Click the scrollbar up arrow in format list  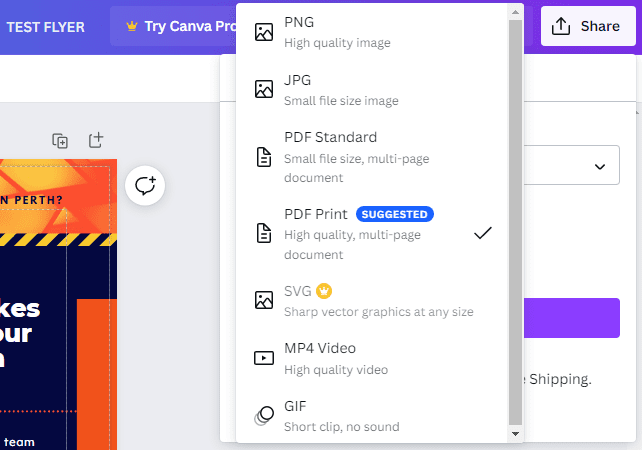point(515,12)
